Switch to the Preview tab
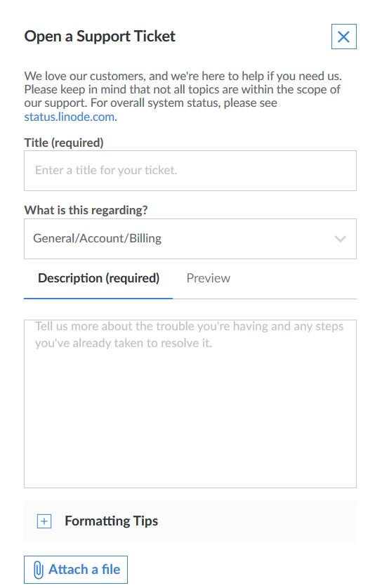 (208, 278)
